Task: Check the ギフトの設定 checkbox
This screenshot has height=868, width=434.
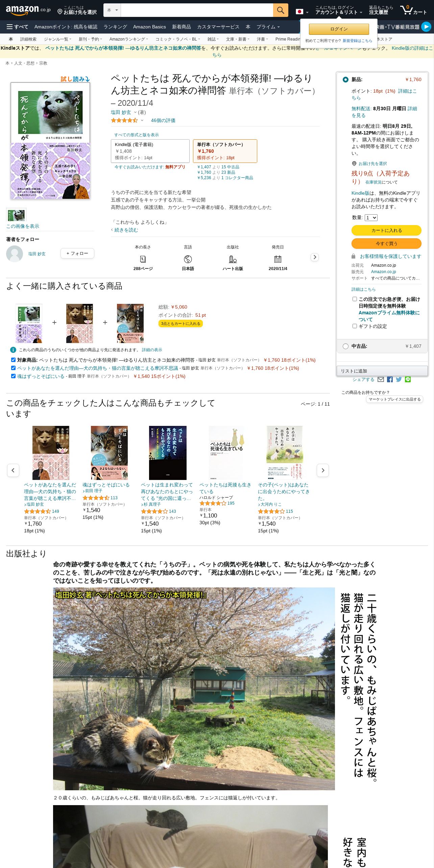Action: click(355, 326)
